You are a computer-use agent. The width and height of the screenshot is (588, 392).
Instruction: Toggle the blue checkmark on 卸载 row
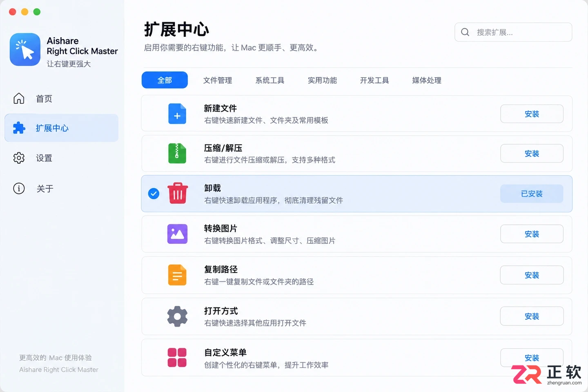point(154,194)
